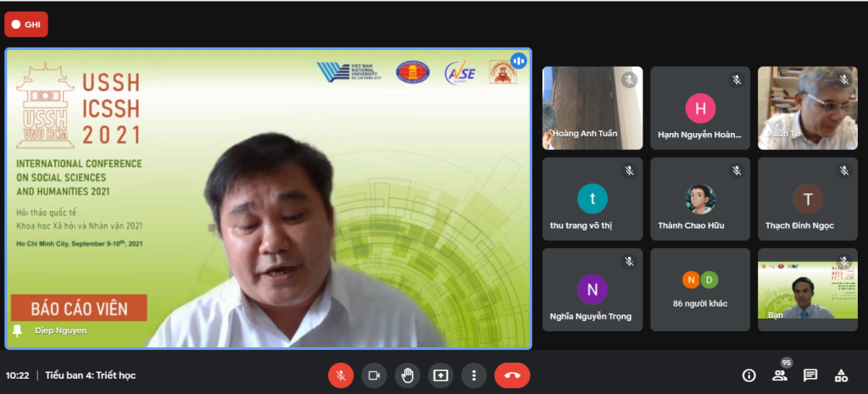Click the muted mic icon on Xuân Tơ tile
Viewport: 868px width, 394px height.
843,80
